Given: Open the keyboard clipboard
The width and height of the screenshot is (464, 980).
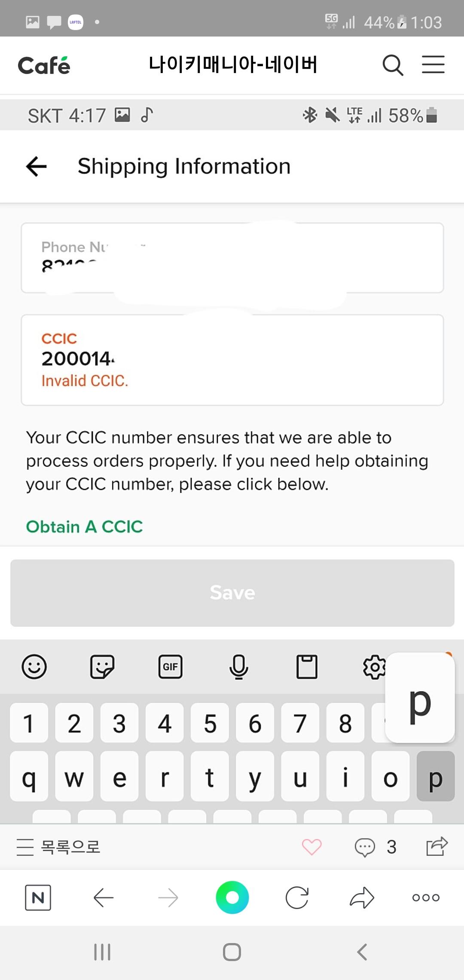Looking at the screenshot, I should [x=307, y=667].
